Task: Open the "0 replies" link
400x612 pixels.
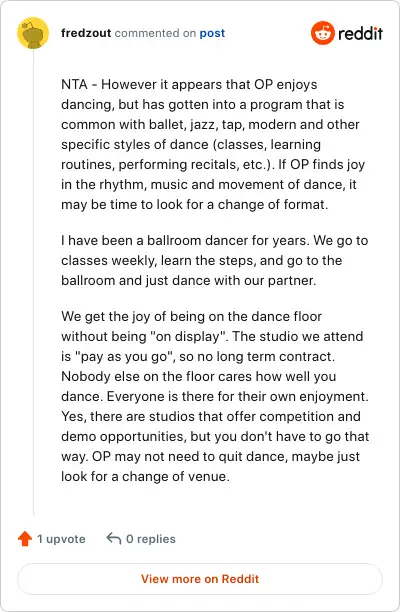Action: pos(151,539)
